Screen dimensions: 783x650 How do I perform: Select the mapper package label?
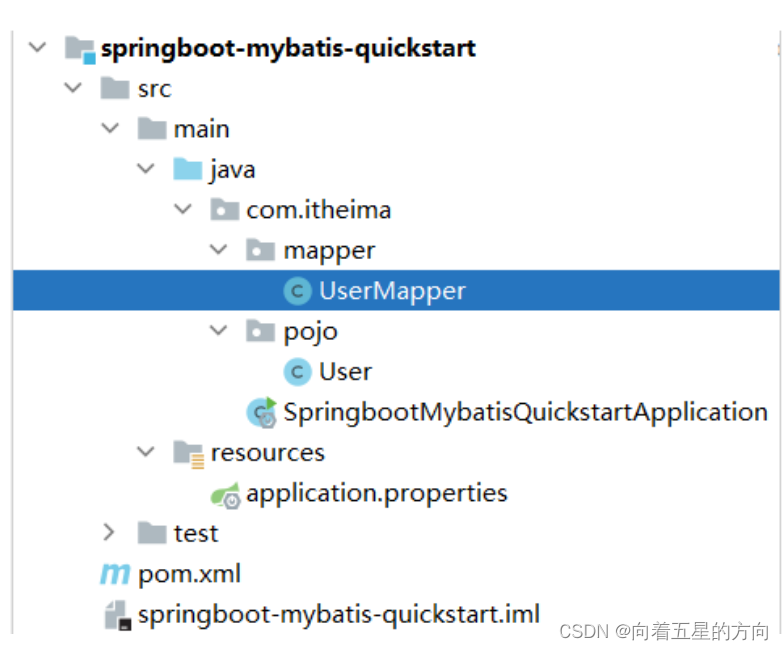(329, 251)
